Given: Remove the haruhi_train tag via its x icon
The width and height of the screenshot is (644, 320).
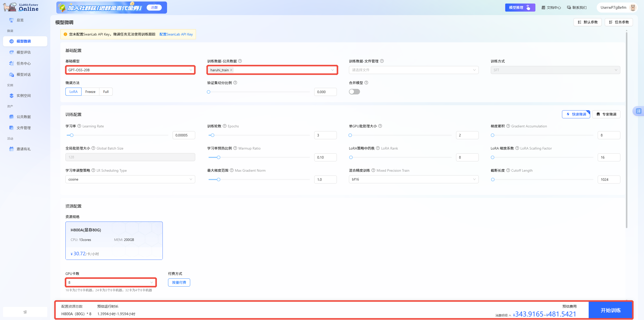Looking at the screenshot, I should coord(231,70).
